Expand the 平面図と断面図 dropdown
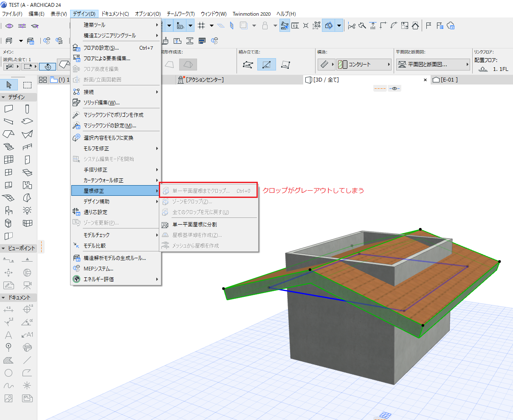Screen dimensions: 513x420 point(433,65)
